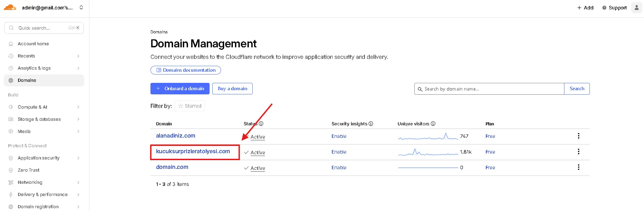
Task: Open the Domains documentation link
Action: [186, 70]
